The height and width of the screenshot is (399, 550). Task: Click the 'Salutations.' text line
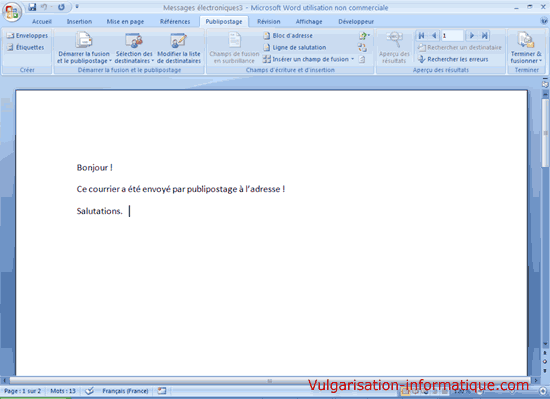coord(99,211)
